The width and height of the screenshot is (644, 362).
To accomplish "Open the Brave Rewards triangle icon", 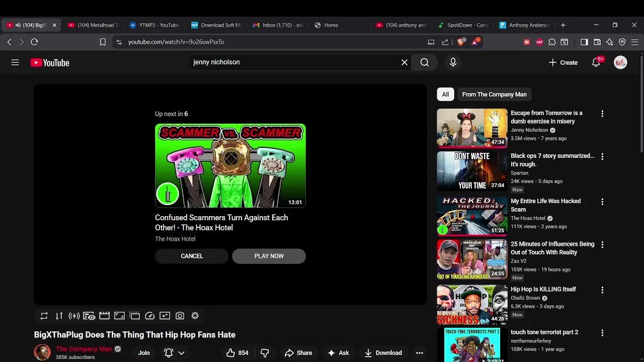I will [x=475, y=42].
